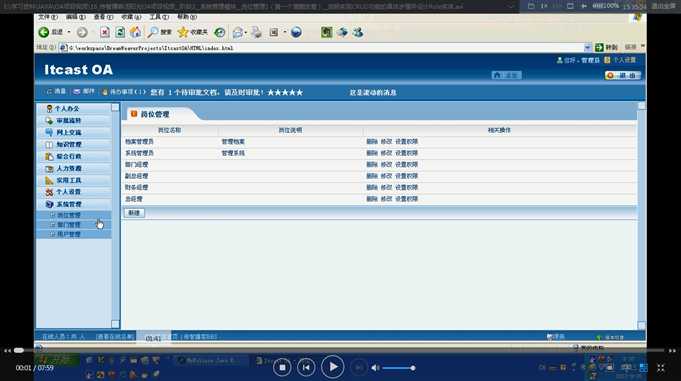
Task: Click the IE History clock icon
Action: (220, 32)
